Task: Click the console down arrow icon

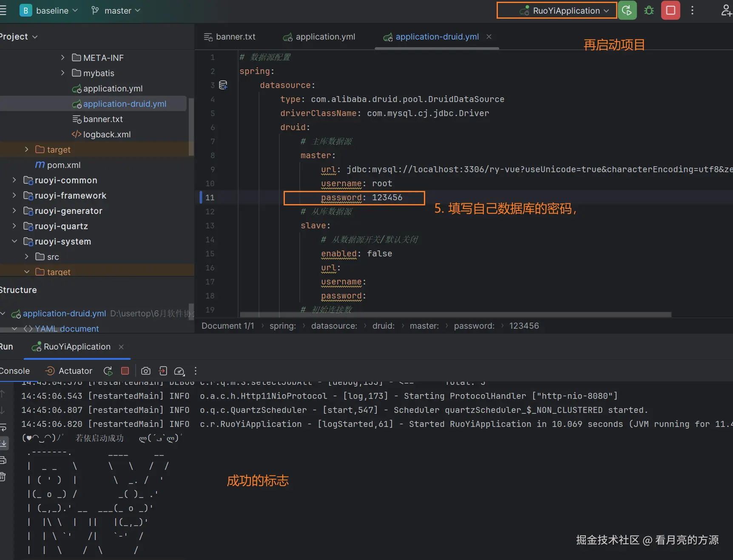Action: pos(3,410)
